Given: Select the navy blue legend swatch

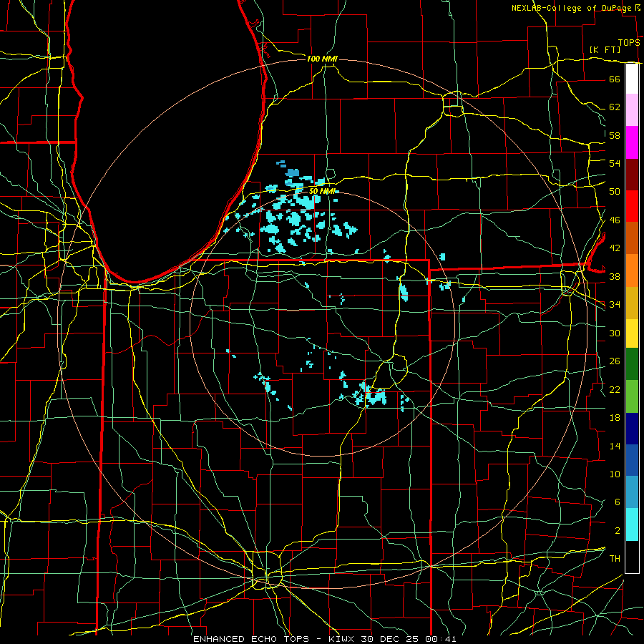Looking at the screenshot, I should pos(632,429).
